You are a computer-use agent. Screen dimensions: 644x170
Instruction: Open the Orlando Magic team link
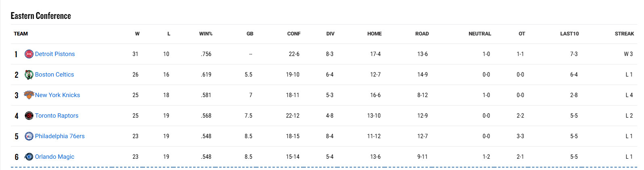pos(55,157)
